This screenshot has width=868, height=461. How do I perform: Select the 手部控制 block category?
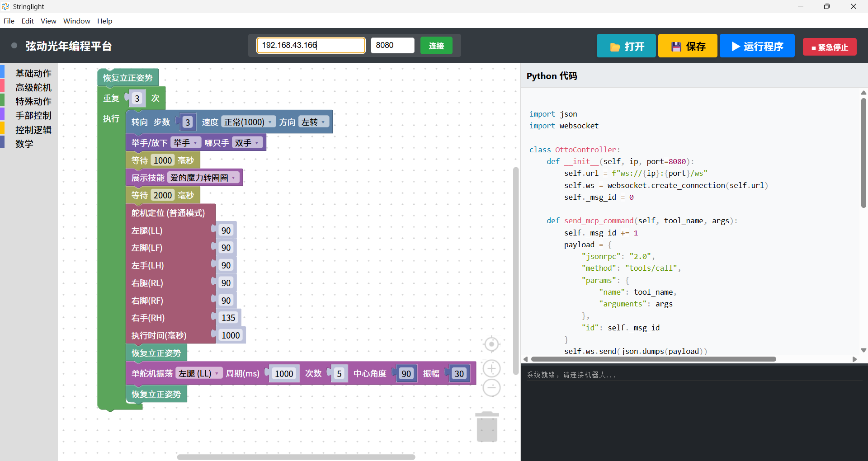pos(33,115)
